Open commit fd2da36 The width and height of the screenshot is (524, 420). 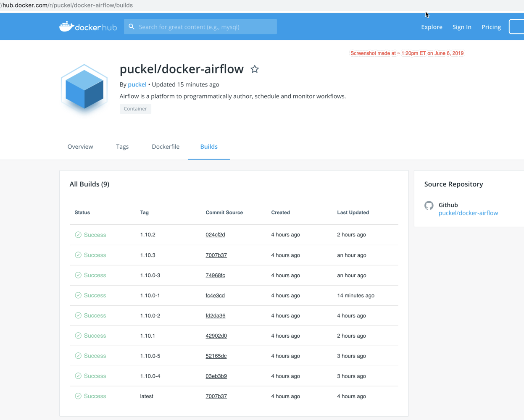pyautogui.click(x=215, y=315)
